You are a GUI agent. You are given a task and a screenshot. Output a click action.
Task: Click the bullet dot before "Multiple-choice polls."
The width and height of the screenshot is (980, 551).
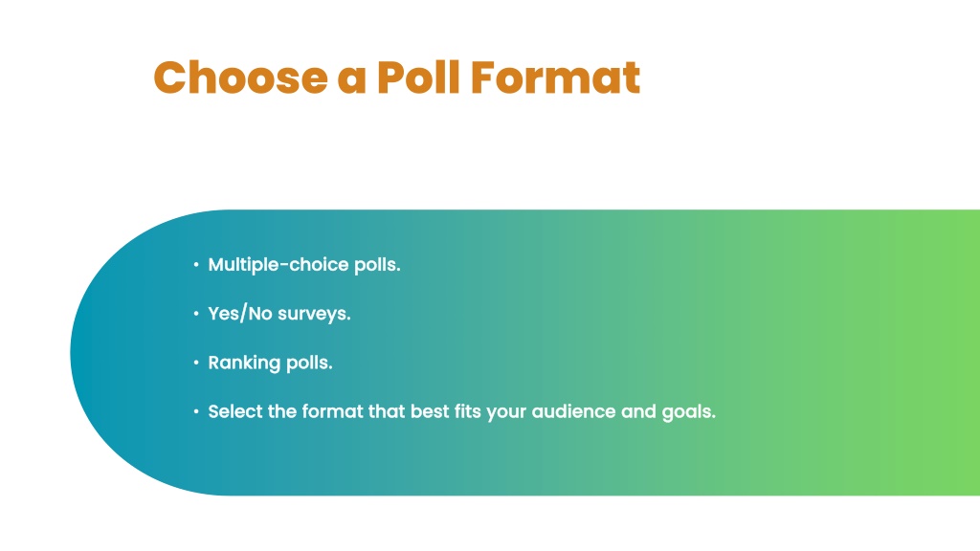pyautogui.click(x=196, y=265)
